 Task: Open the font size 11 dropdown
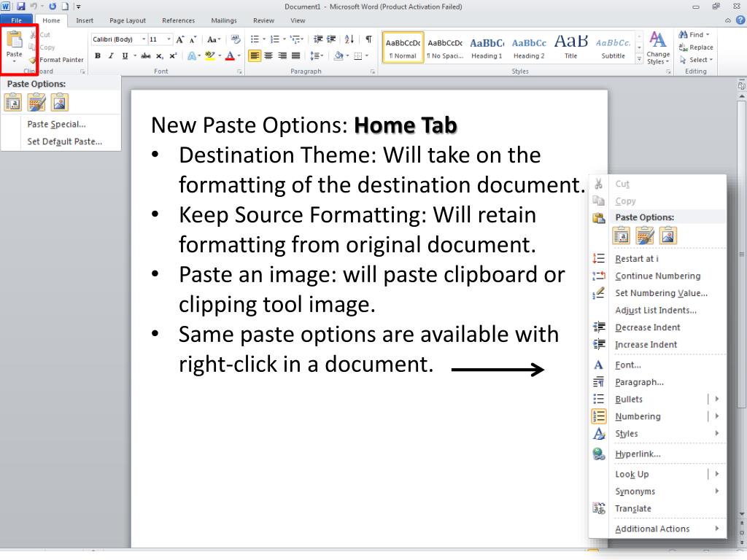pyautogui.click(x=169, y=39)
